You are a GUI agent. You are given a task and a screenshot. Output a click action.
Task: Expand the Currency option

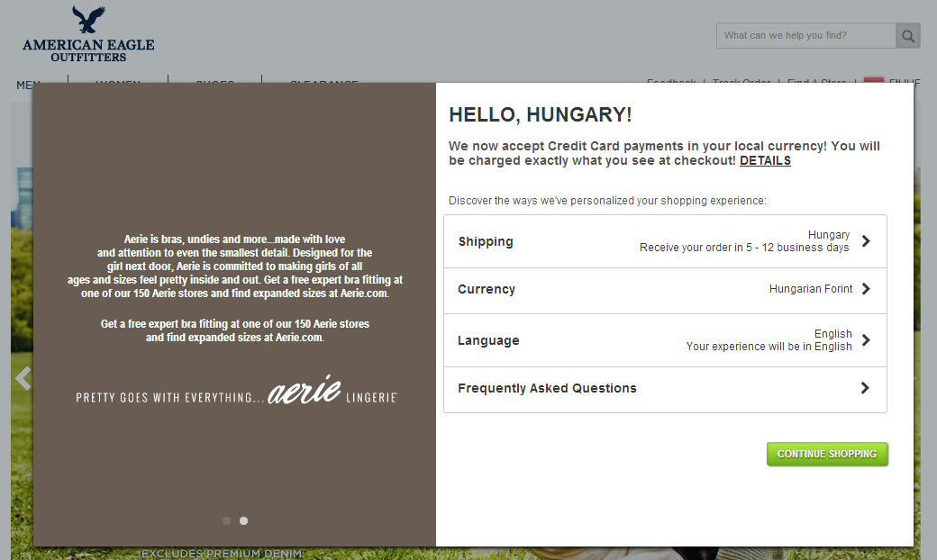coord(665,290)
